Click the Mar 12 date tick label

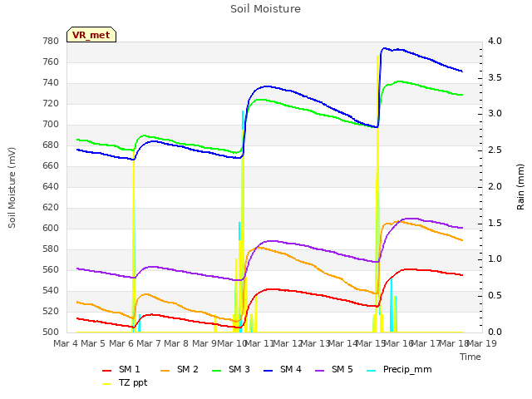(288, 343)
